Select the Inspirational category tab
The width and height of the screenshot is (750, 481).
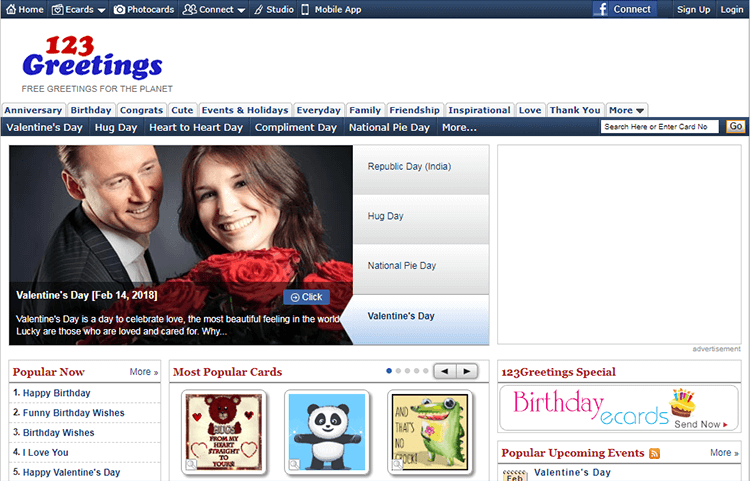(x=479, y=110)
